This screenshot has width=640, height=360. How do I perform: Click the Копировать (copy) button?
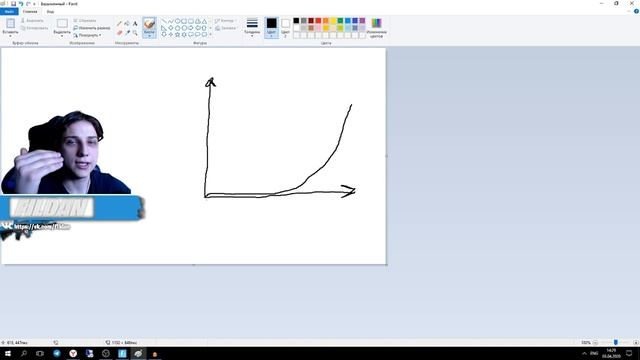pyautogui.click(x=34, y=28)
